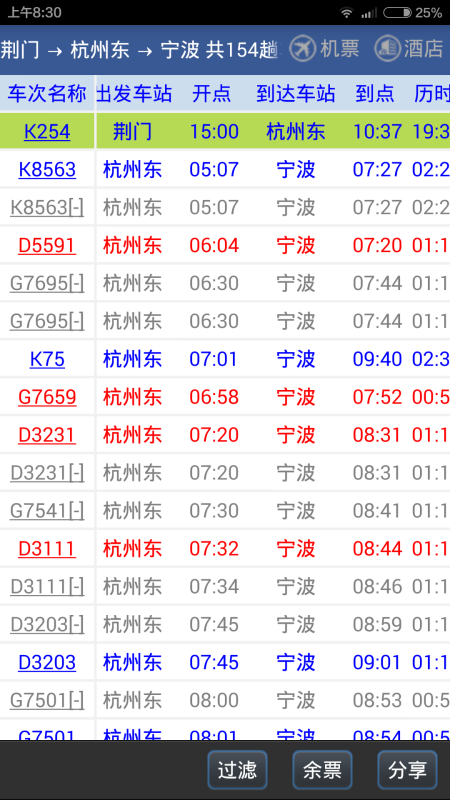Tap the Wi-Fi icon in status bar

pyautogui.click(x=347, y=13)
